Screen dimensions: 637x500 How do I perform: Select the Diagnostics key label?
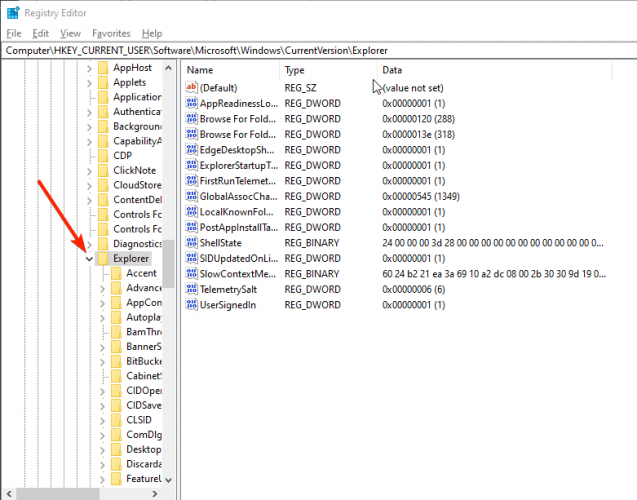[x=137, y=244]
